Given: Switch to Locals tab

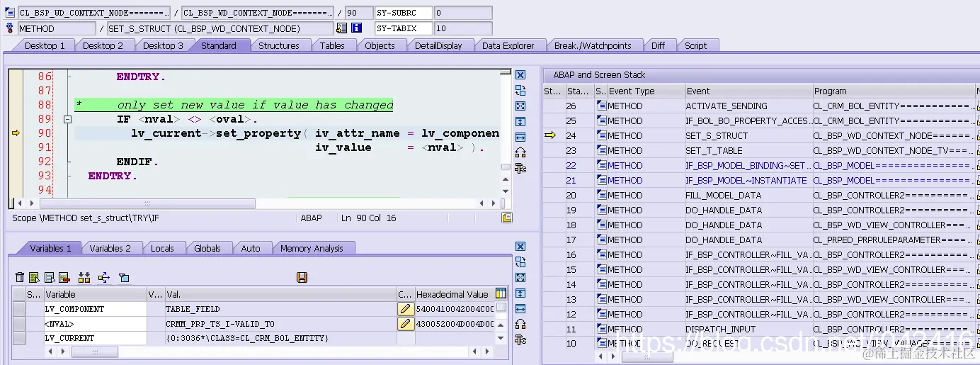Looking at the screenshot, I should click(x=162, y=248).
